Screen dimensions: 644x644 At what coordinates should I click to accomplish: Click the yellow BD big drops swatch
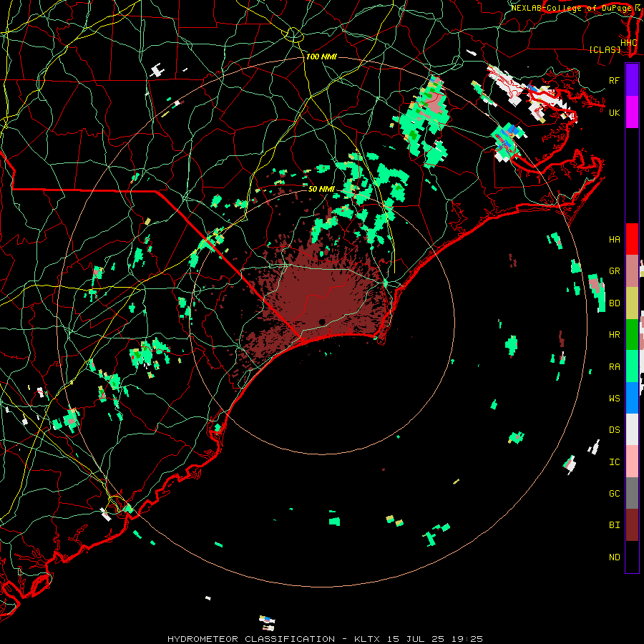pos(632,303)
